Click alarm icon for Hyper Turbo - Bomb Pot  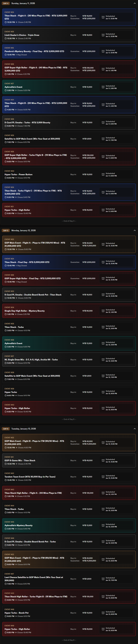[x=103, y=613]
